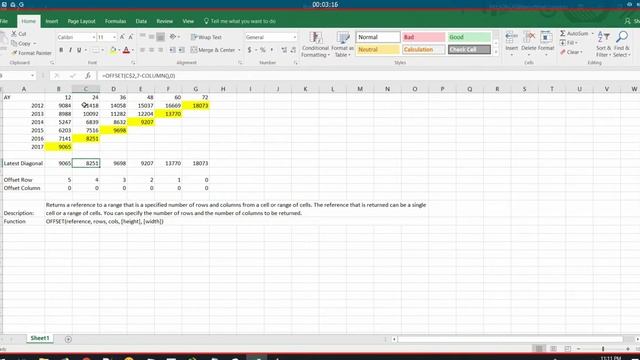Middle align cell contents
640x360 pixels.
151,37
